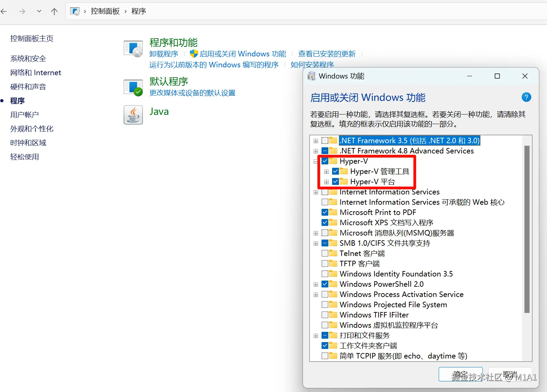Expand Internet Information Services node
Screen dimensions: 547x392
tap(316, 192)
